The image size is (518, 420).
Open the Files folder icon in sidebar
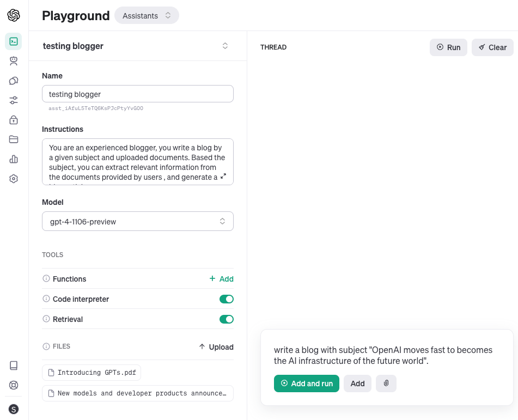click(x=14, y=139)
